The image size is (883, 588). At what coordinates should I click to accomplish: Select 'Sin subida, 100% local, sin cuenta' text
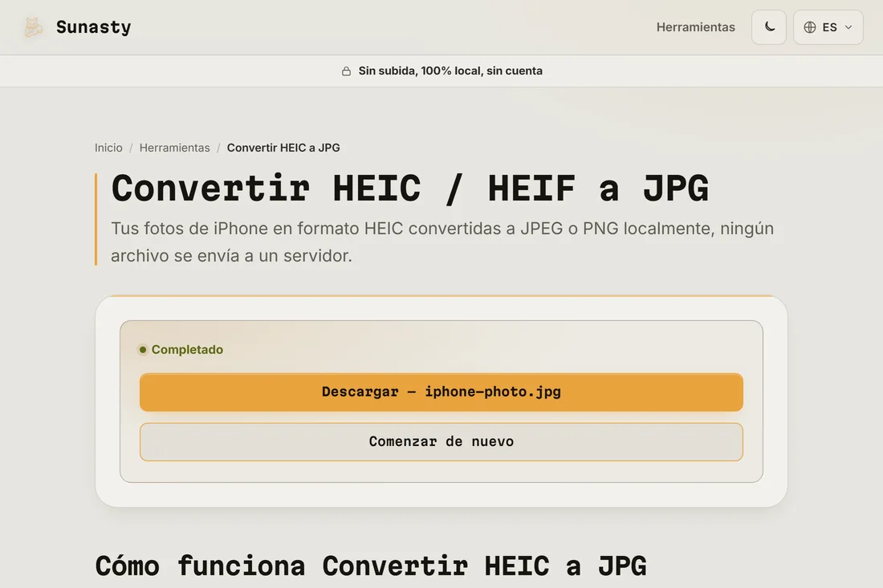[x=450, y=71]
